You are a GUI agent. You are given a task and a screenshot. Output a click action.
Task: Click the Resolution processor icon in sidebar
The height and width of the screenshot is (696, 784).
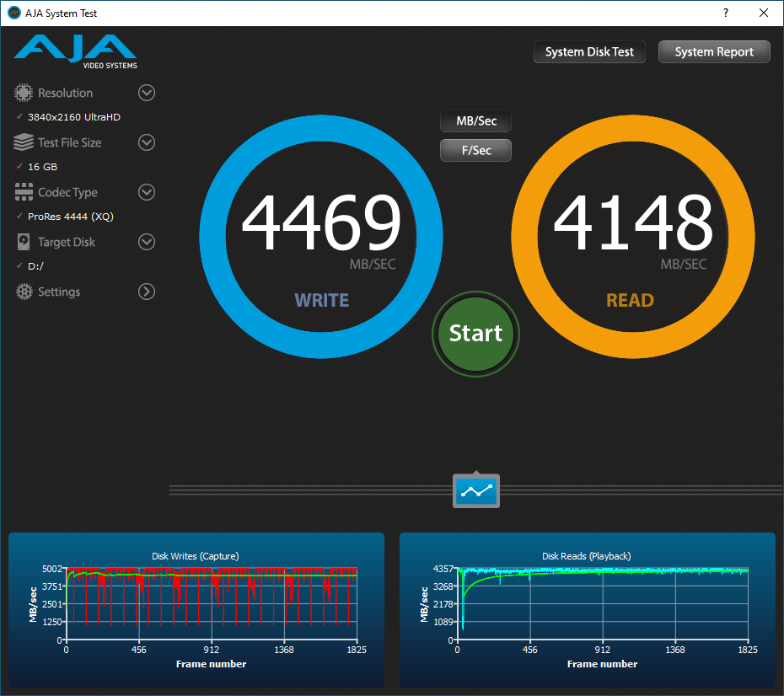(24, 93)
